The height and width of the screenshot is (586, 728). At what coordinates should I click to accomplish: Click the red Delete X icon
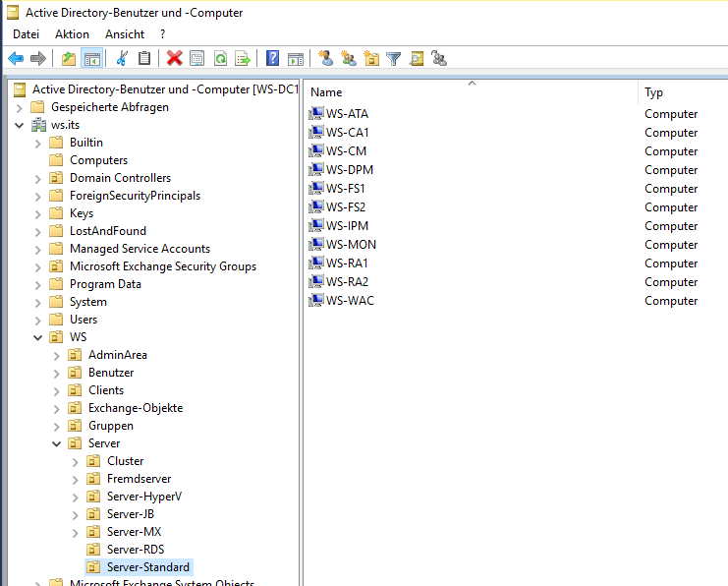pos(175,59)
